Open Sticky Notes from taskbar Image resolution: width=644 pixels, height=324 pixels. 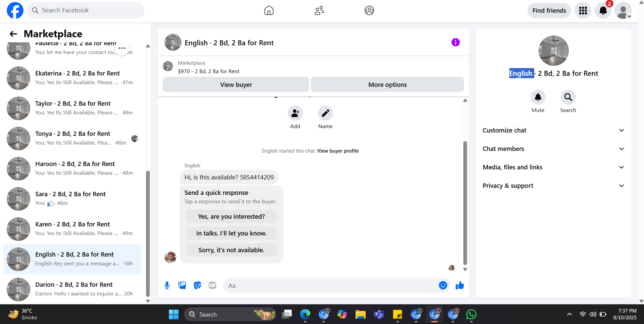pyautogui.click(x=398, y=315)
